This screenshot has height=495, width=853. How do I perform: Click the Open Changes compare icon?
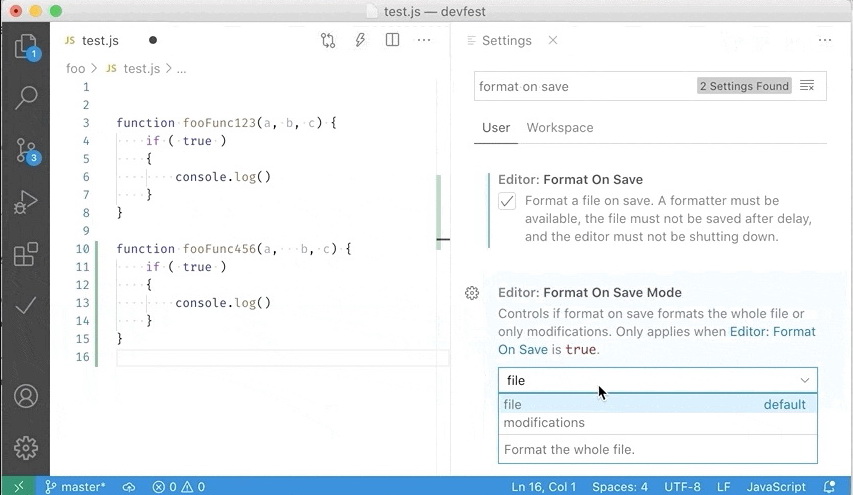328,41
